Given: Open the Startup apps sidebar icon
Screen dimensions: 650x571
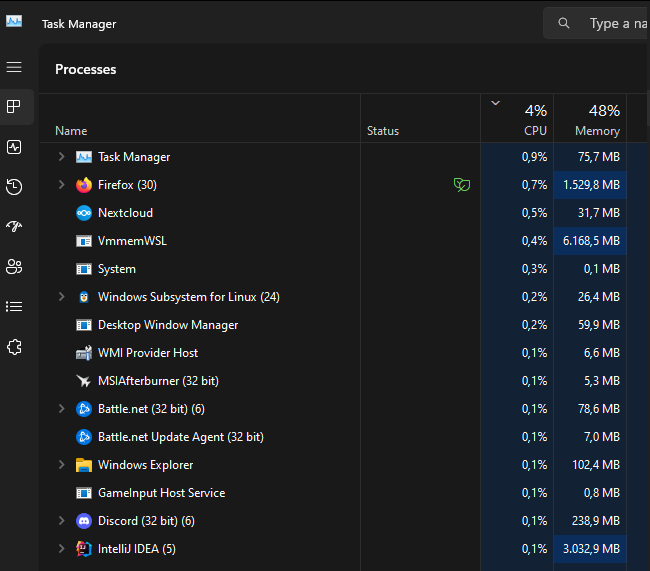Looking at the screenshot, I should click(x=14, y=227).
